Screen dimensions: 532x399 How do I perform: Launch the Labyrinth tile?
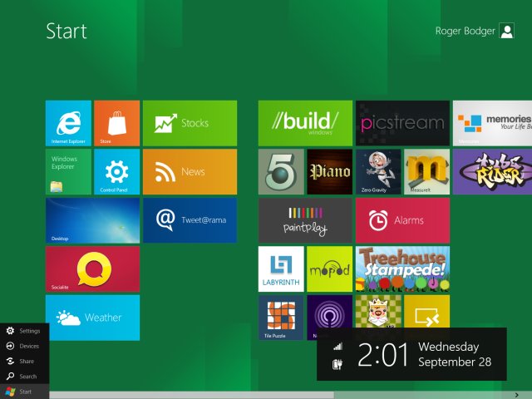coord(281,269)
